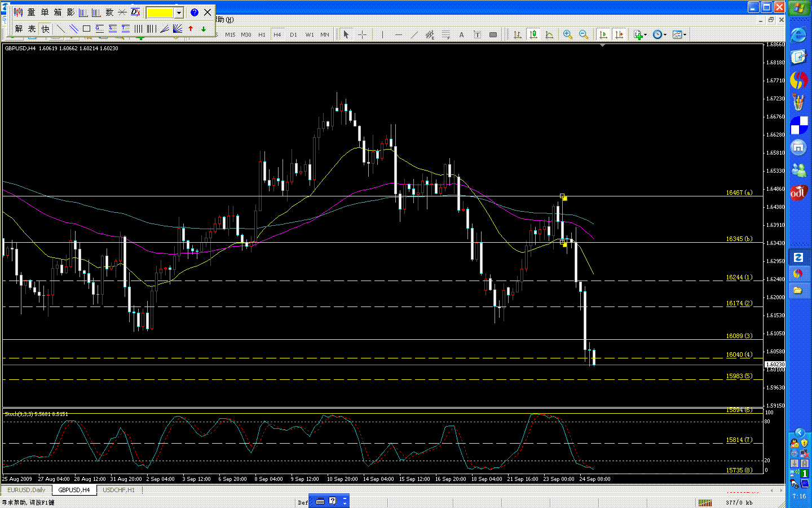Insert a red up arrow

pos(191,28)
